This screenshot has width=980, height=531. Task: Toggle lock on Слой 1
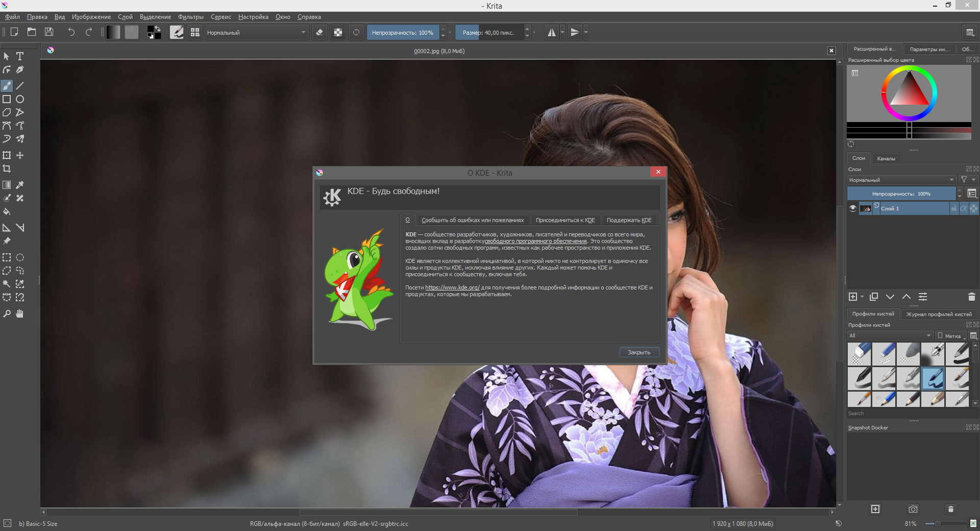pos(953,208)
